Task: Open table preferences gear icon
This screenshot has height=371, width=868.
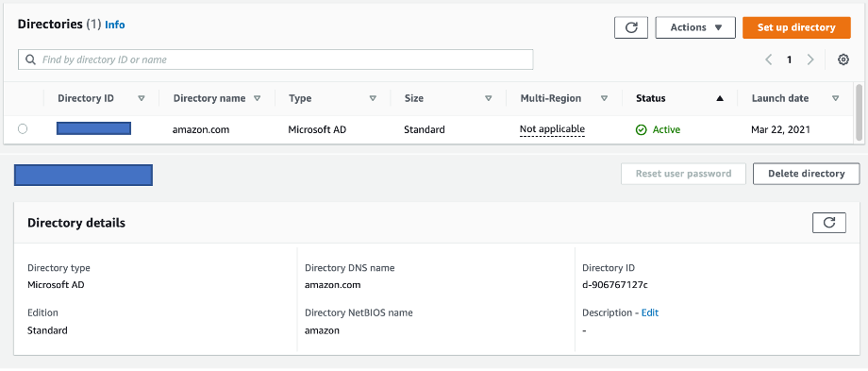Action: [x=843, y=59]
